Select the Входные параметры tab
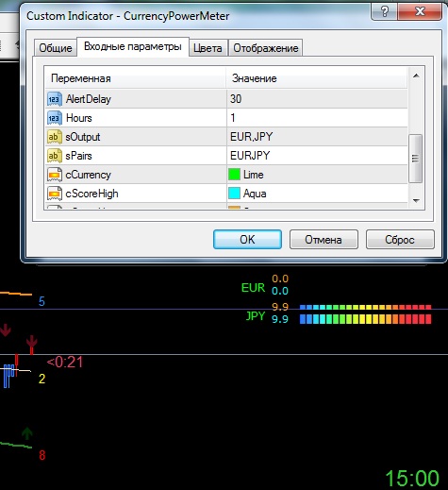 click(x=133, y=46)
